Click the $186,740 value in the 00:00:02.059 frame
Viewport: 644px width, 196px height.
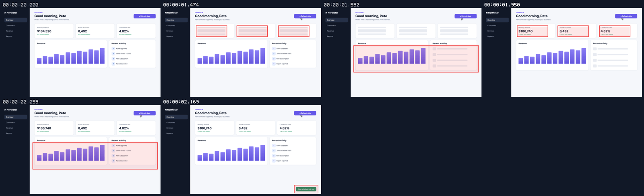[x=44, y=128]
